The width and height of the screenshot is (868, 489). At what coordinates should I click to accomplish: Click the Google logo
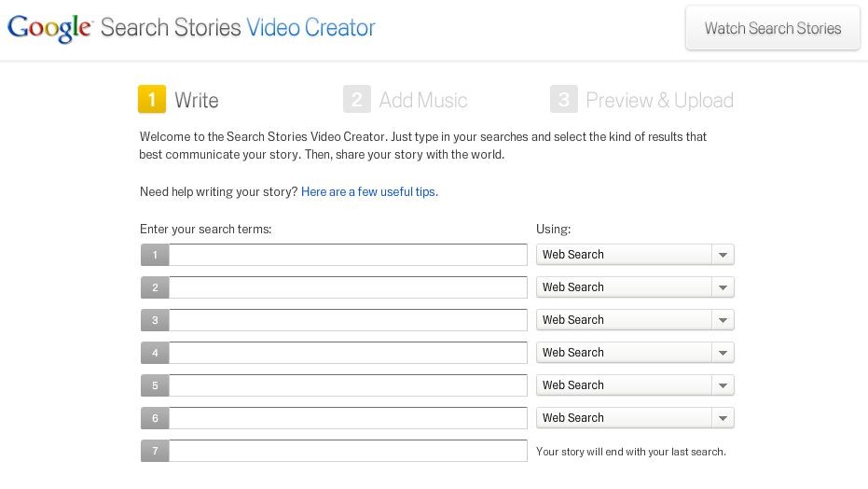click(x=49, y=28)
